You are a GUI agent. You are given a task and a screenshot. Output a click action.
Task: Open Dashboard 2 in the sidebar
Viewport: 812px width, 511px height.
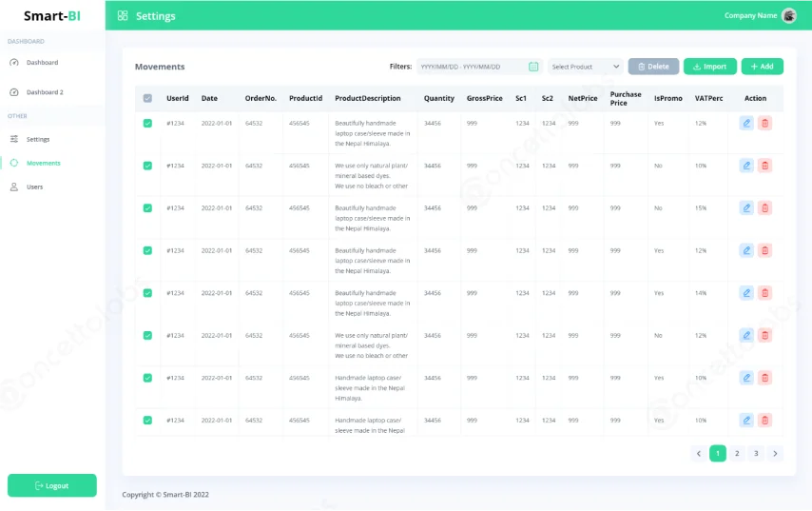point(44,92)
